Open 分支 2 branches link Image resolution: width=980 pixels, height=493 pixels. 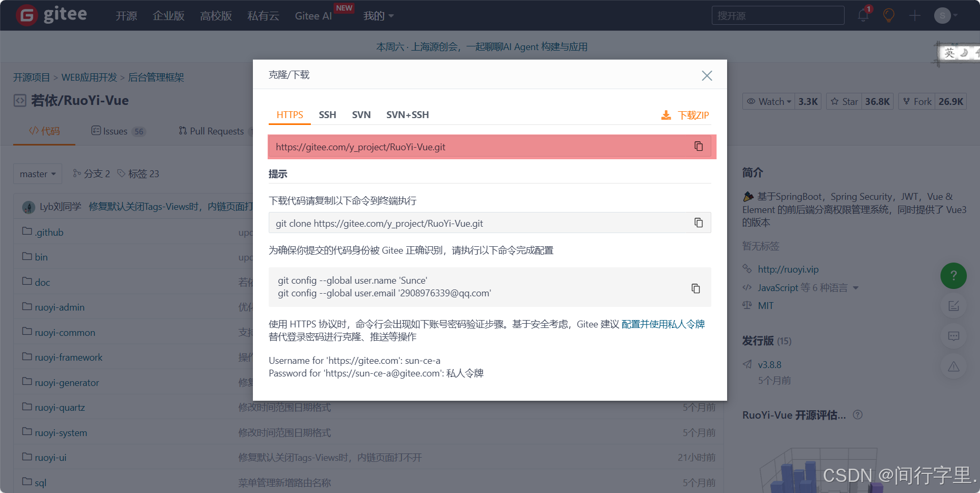point(92,173)
